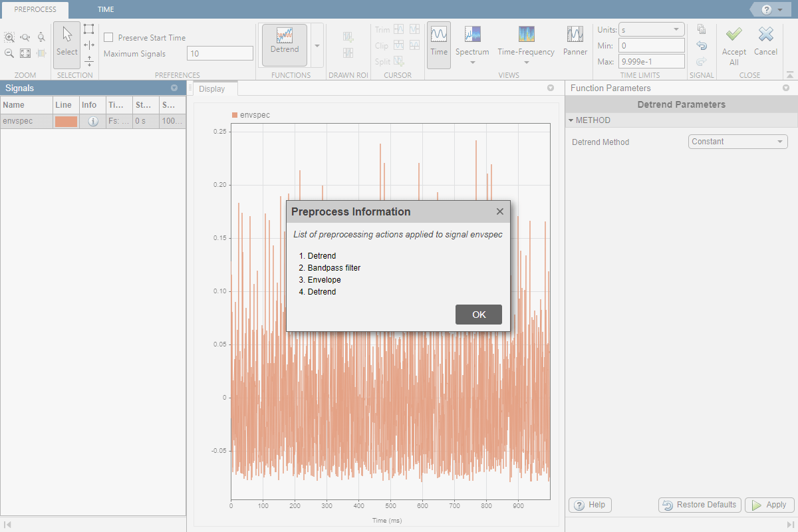The width and height of the screenshot is (798, 532).
Task: Expand the functions gallery arrow
Action: click(x=317, y=45)
